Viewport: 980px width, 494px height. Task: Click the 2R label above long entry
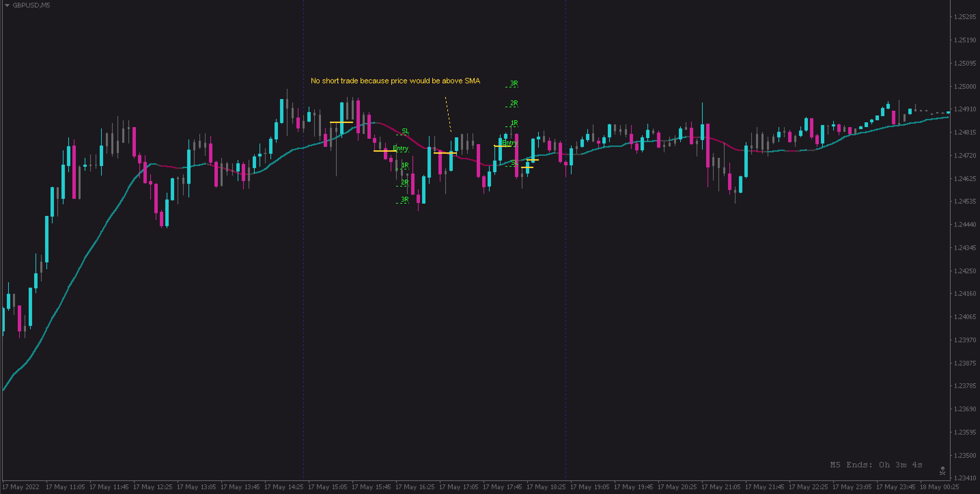point(514,103)
